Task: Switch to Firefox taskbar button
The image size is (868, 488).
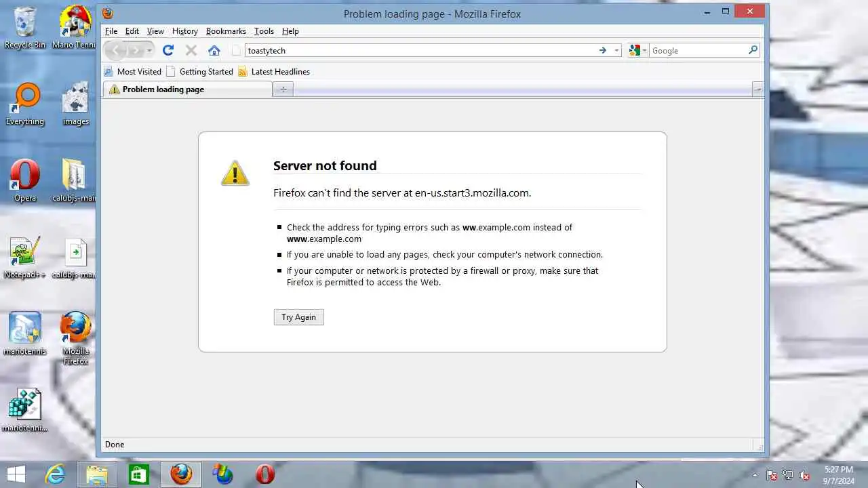Action: click(181, 474)
